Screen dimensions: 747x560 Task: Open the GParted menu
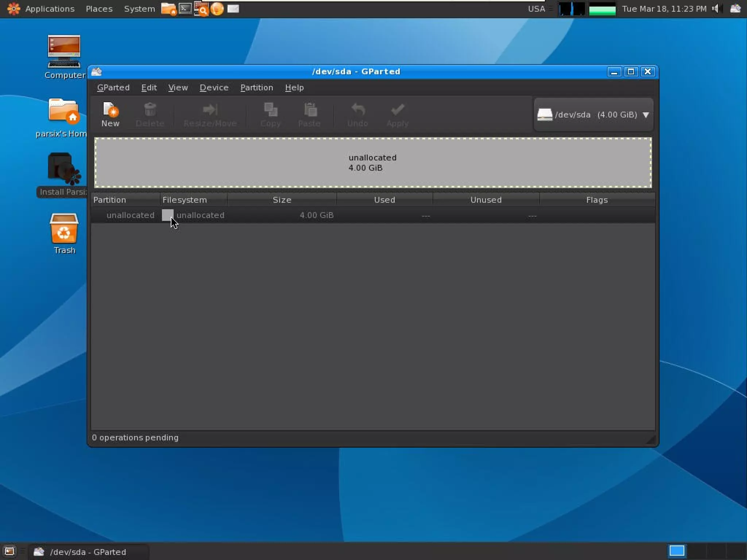coord(113,88)
